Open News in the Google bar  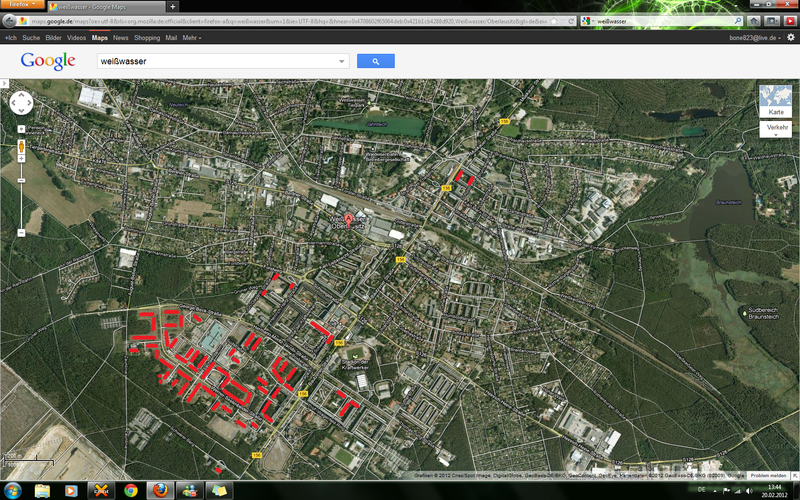pyautogui.click(x=120, y=38)
